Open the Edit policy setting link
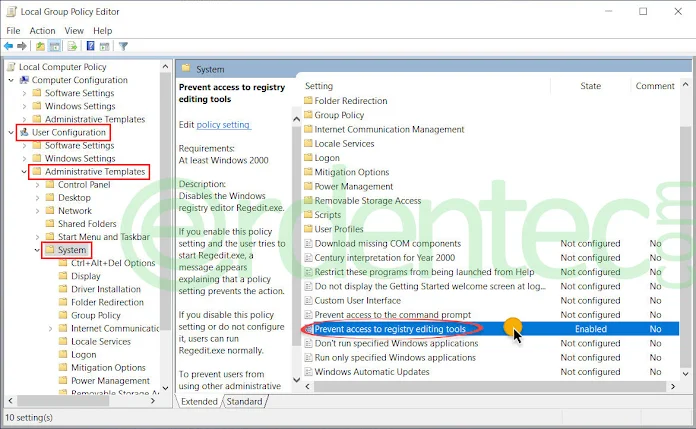 point(223,125)
